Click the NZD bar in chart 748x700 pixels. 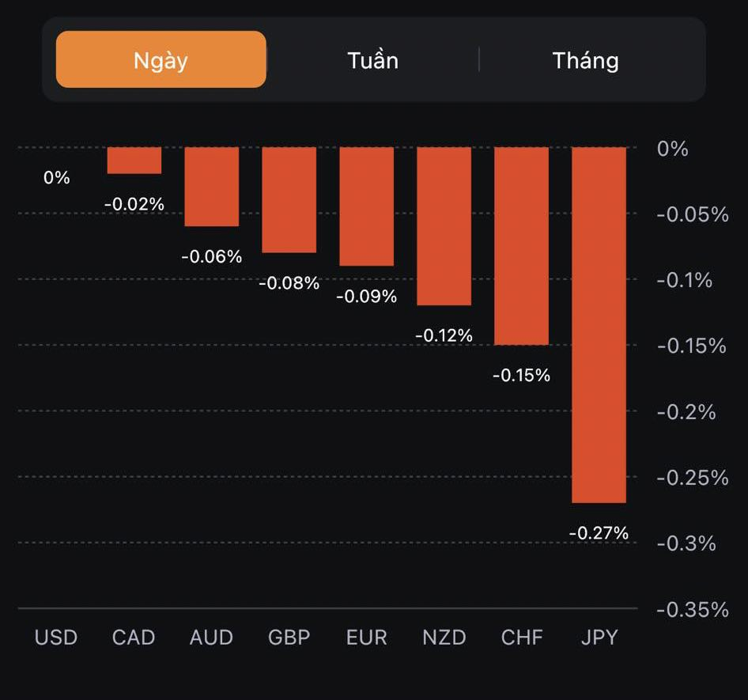444,226
